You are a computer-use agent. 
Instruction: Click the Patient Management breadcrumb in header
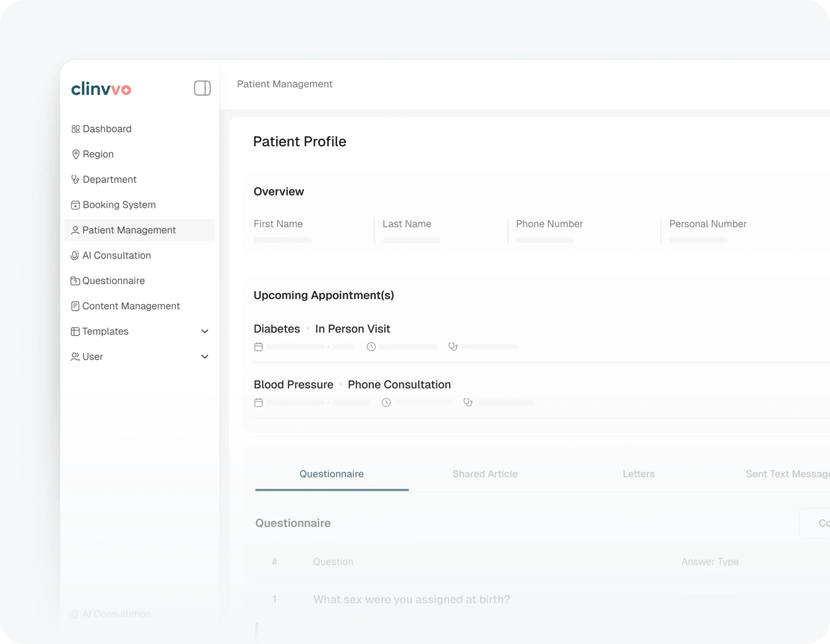(285, 84)
